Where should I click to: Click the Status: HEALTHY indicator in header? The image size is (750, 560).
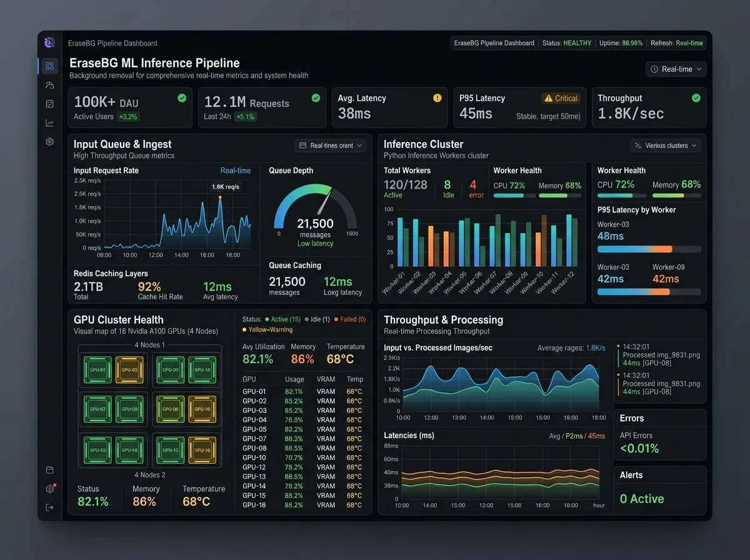point(567,43)
